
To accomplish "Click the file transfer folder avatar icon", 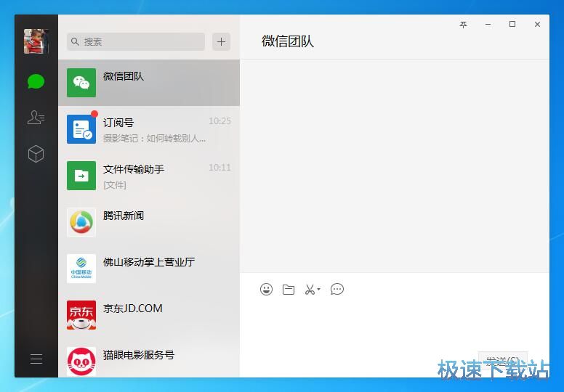I will pyautogui.click(x=81, y=176).
